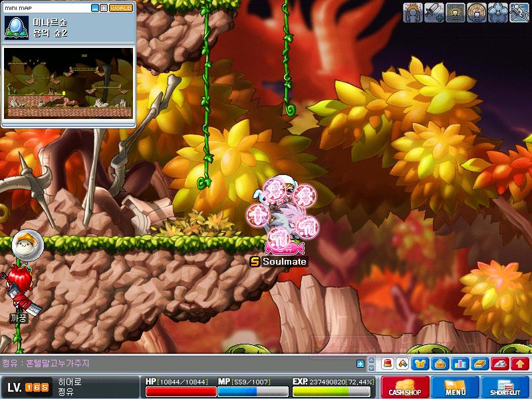Screen dimensions: 532x399
Task: Click the MP value 559/1007
Action: pyautogui.click(x=251, y=382)
